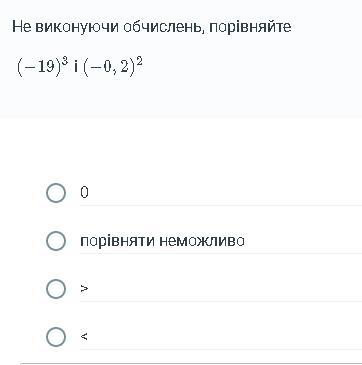
Task: Click the letter 'і' between the expressions
Action: coord(76,68)
